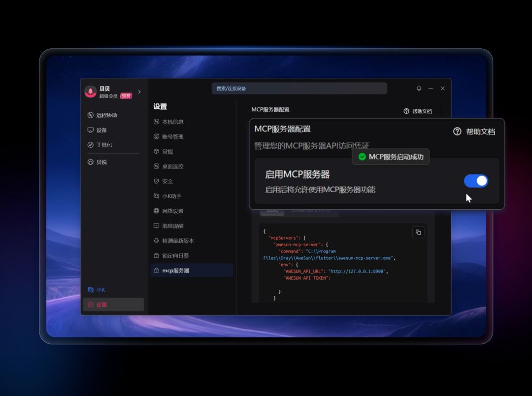This screenshot has width=532, height=396.
Task: Open the 贝锐 sidebar entry
Action: tap(97, 162)
